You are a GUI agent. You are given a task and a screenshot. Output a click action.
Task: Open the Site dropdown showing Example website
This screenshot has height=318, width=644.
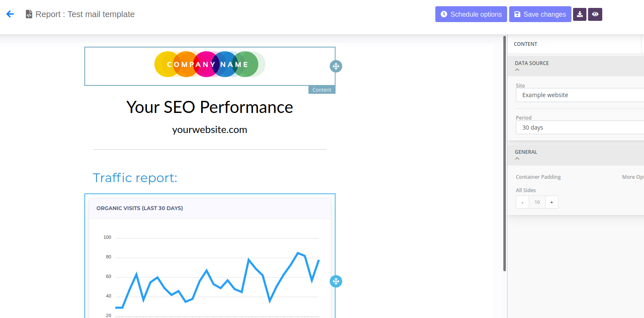580,95
